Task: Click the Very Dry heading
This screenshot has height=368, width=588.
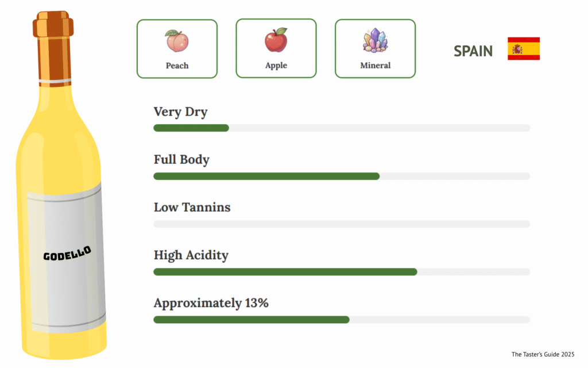Action: (x=180, y=112)
